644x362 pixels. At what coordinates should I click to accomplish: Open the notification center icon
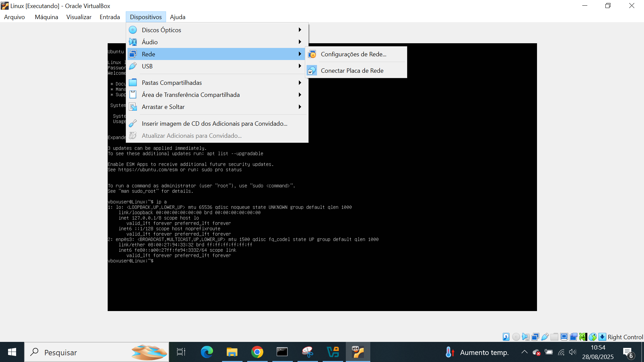[x=628, y=352]
